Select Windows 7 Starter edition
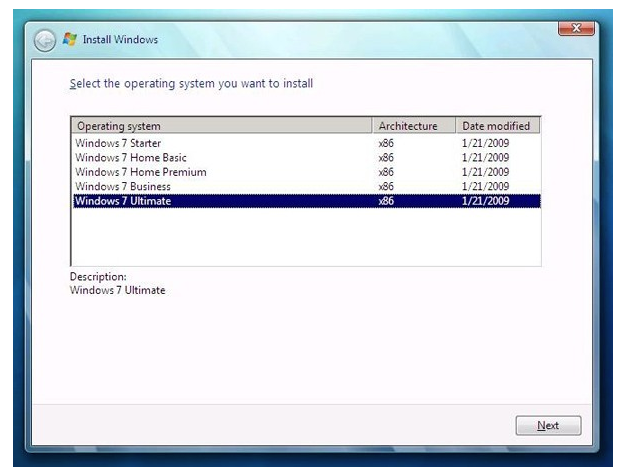This screenshot has height=473, width=624. (x=306, y=143)
